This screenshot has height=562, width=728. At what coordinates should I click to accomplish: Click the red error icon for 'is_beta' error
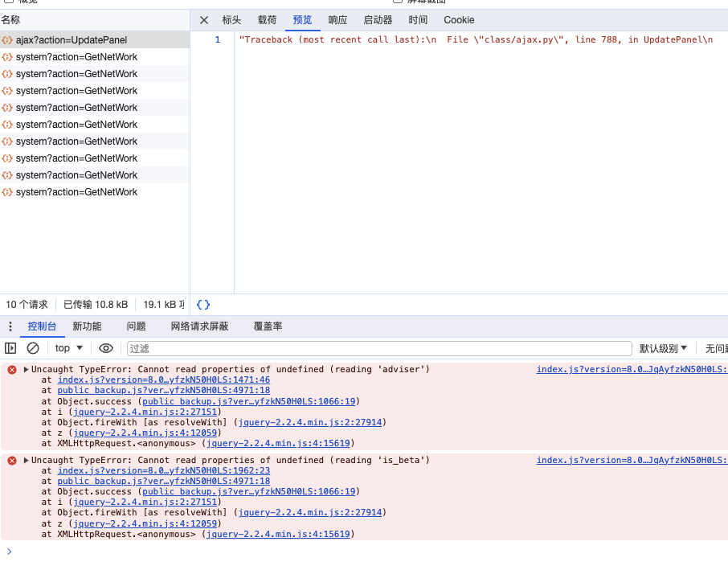click(12, 461)
